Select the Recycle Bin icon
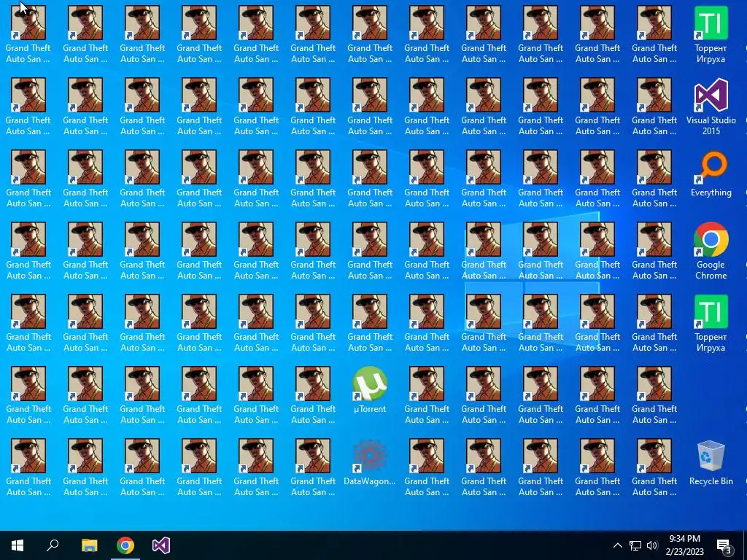The height and width of the screenshot is (560, 747). (711, 462)
